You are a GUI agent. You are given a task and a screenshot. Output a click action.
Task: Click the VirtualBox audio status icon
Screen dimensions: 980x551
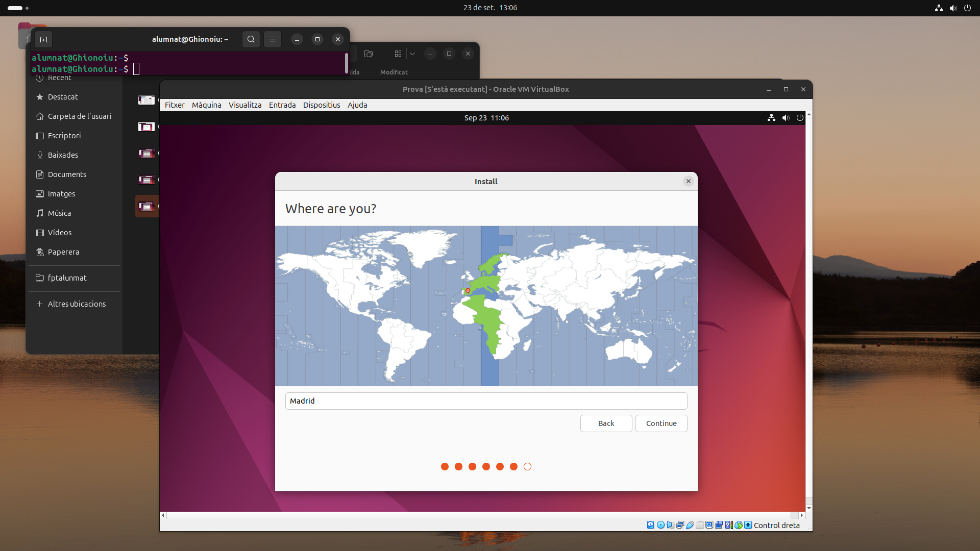(x=670, y=525)
